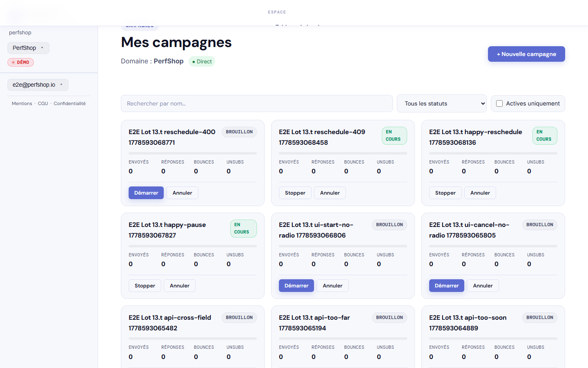Click EN COURS badge on happy-reschedule card
This screenshot has height=368, width=588.
(x=545, y=136)
